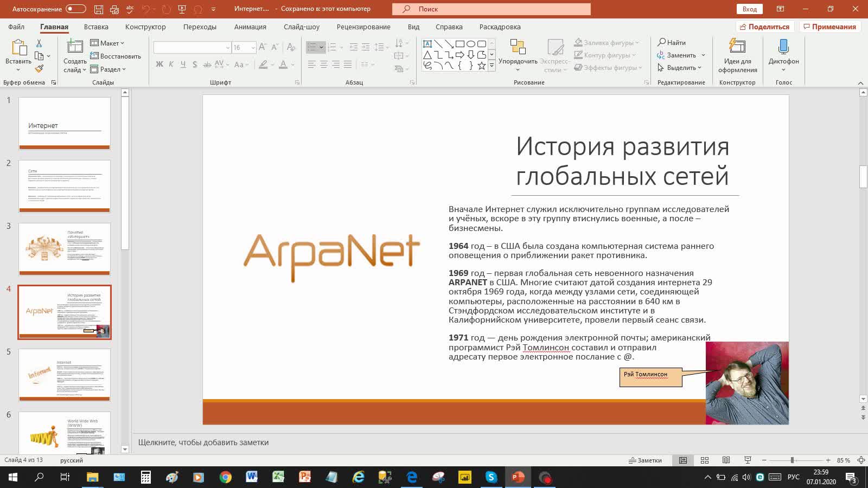
Task: Select the rectangle shape tool
Action: click(x=459, y=44)
